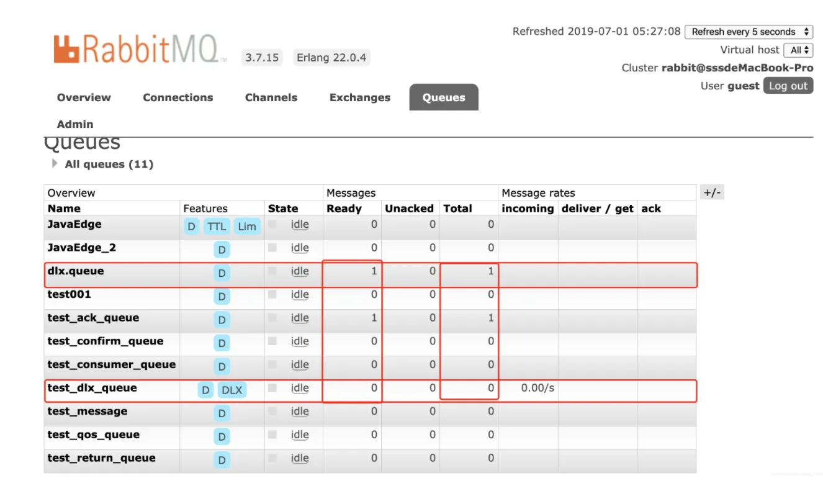
Task: Open the test_return_queue link
Action: click(102, 458)
